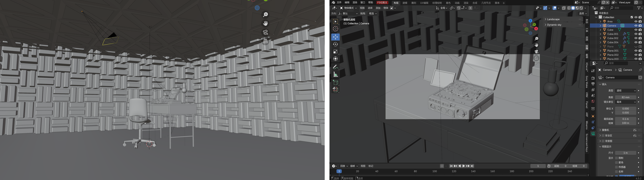Toggle X-ray display in viewport header
Screen dimensions: 644x180
564,8
